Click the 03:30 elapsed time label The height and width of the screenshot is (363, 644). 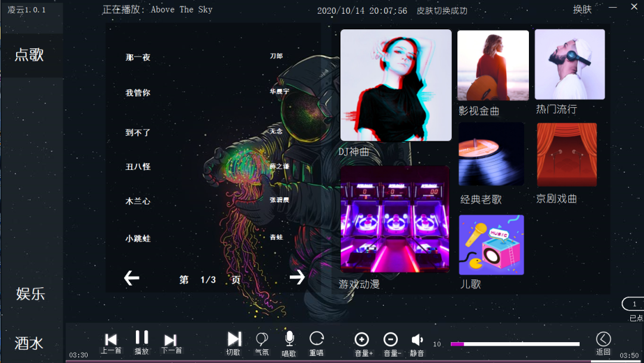click(x=79, y=355)
